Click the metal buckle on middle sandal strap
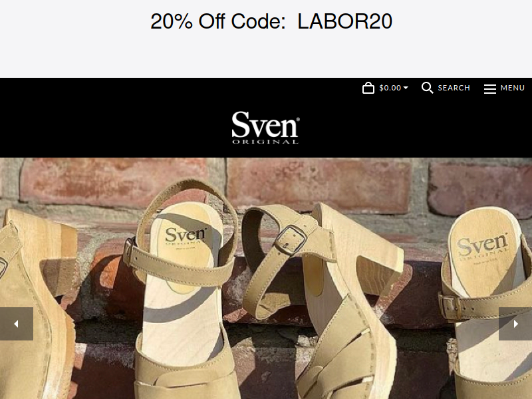 [291, 239]
